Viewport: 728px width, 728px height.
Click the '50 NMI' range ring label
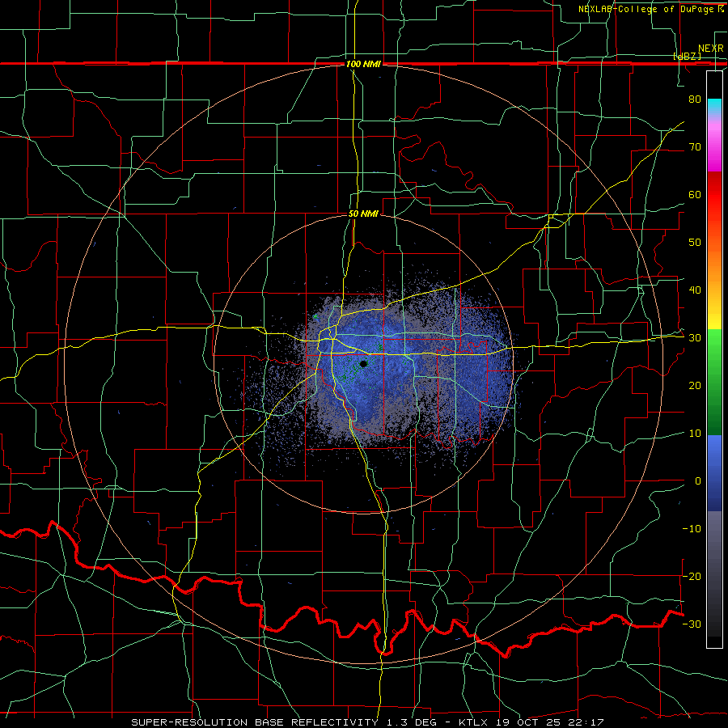point(363,214)
